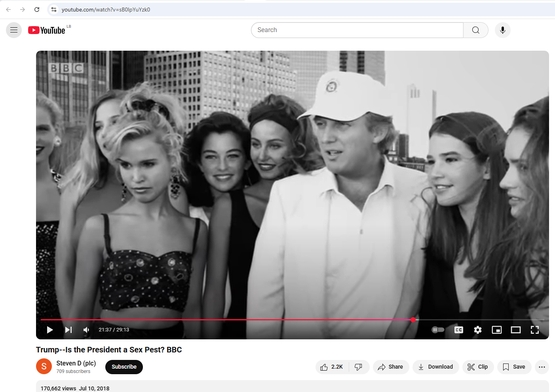
Task: Switch to theater mode
Action: point(515,330)
